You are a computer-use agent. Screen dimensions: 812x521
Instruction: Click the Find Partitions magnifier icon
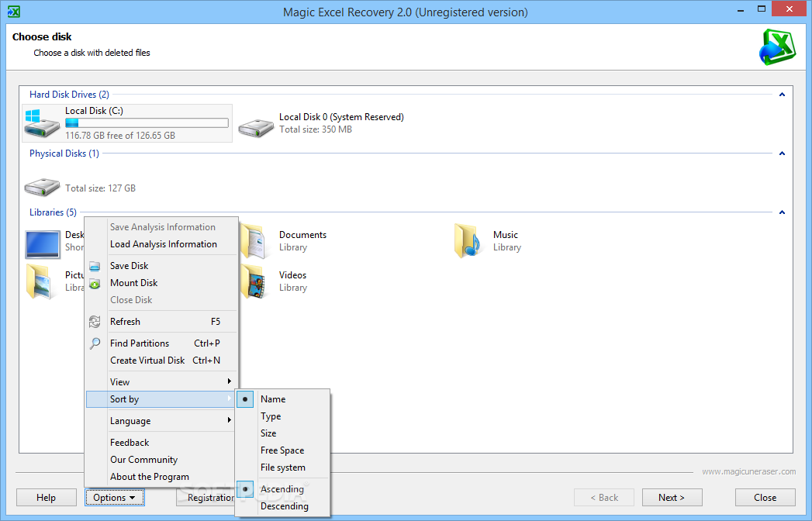coord(95,343)
